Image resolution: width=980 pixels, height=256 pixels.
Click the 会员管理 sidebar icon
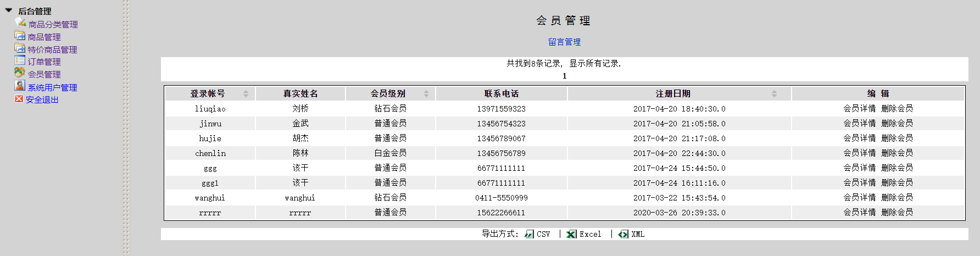20,73
